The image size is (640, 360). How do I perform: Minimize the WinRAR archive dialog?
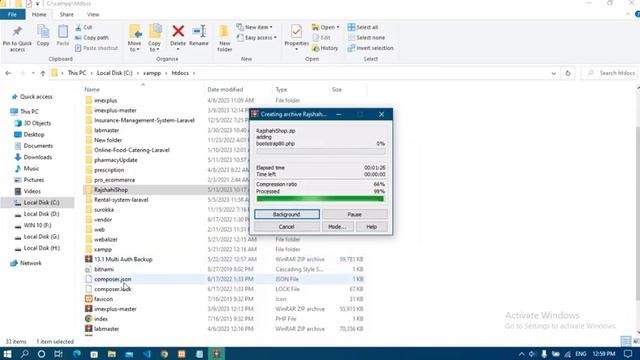[x=339, y=114]
